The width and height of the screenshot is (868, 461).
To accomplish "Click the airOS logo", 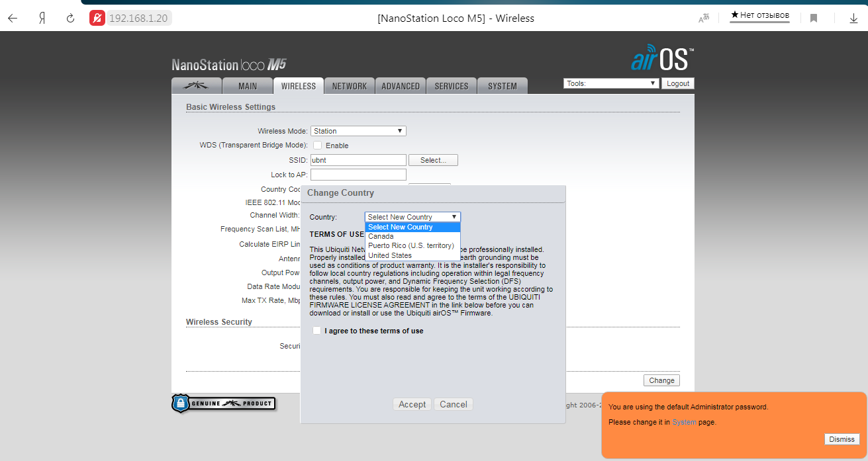I will coord(662,58).
